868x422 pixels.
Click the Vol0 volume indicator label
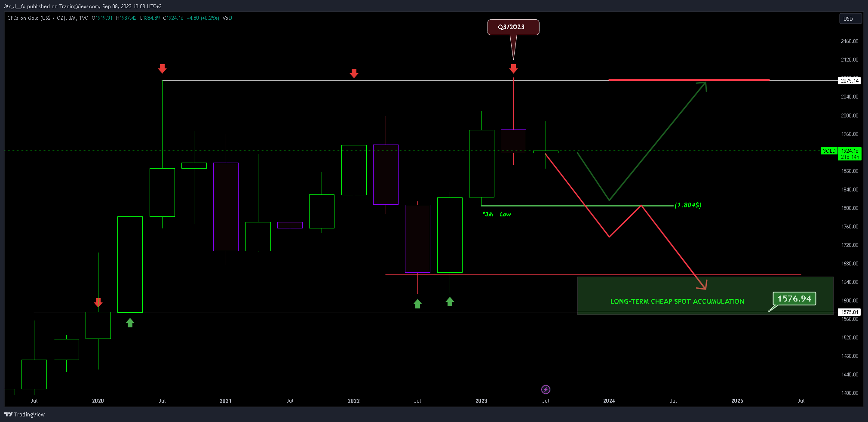227,18
